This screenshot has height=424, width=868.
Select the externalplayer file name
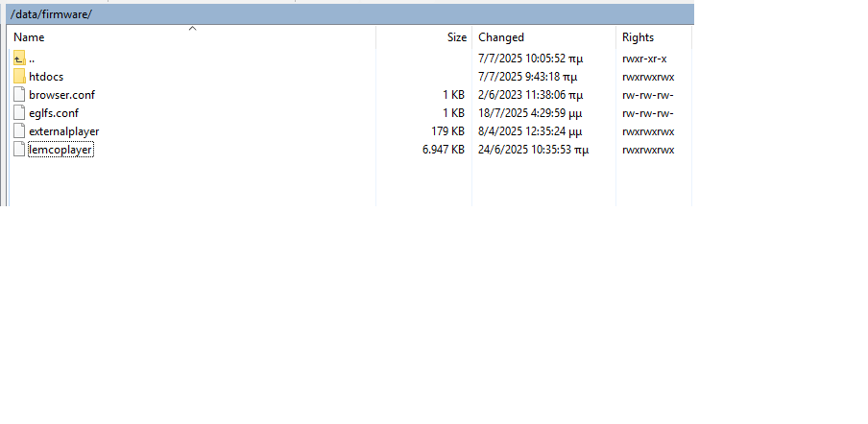coord(63,131)
